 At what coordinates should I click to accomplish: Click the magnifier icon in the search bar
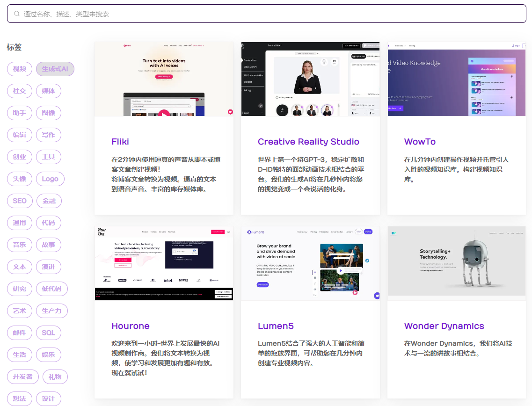point(17,14)
